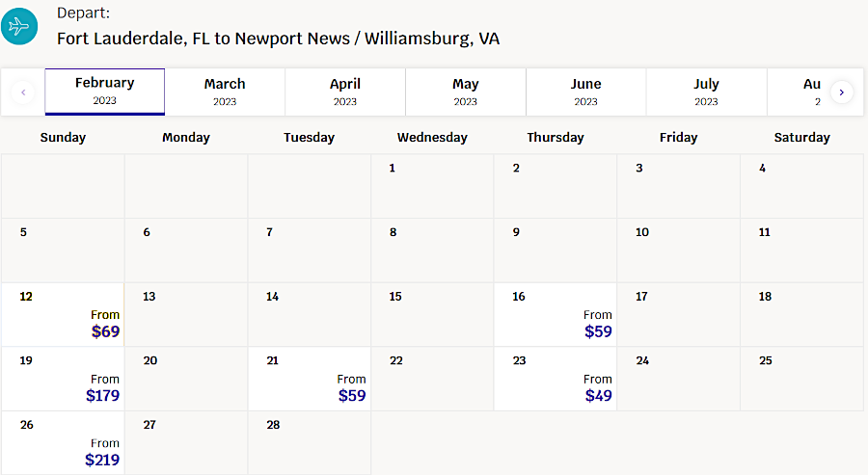This screenshot has height=475, width=868.
Task: Switch to the March 2023 tab
Action: pyautogui.click(x=225, y=92)
